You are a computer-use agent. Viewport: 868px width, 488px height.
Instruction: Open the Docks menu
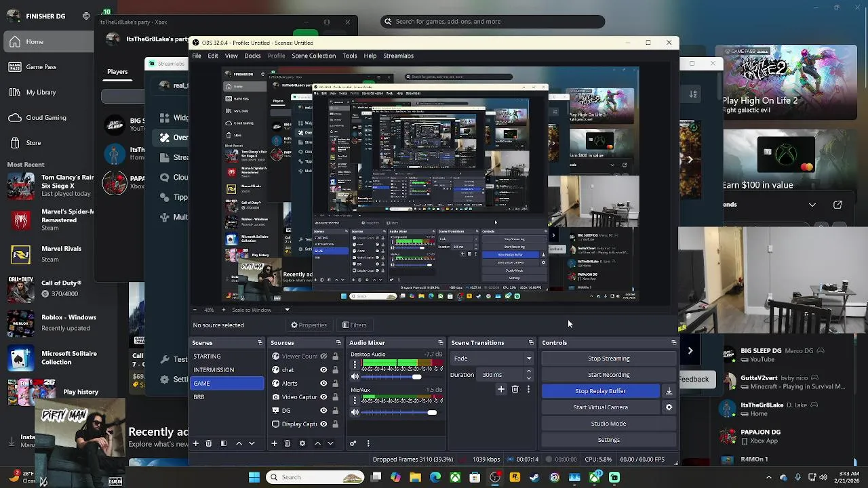(x=252, y=56)
